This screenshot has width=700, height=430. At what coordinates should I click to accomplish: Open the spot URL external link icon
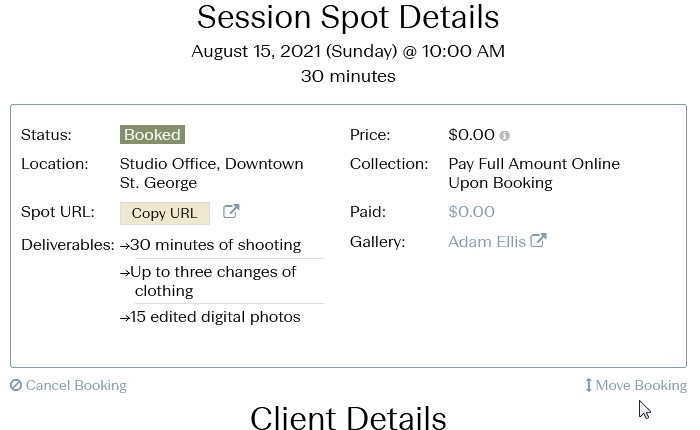pos(231,211)
